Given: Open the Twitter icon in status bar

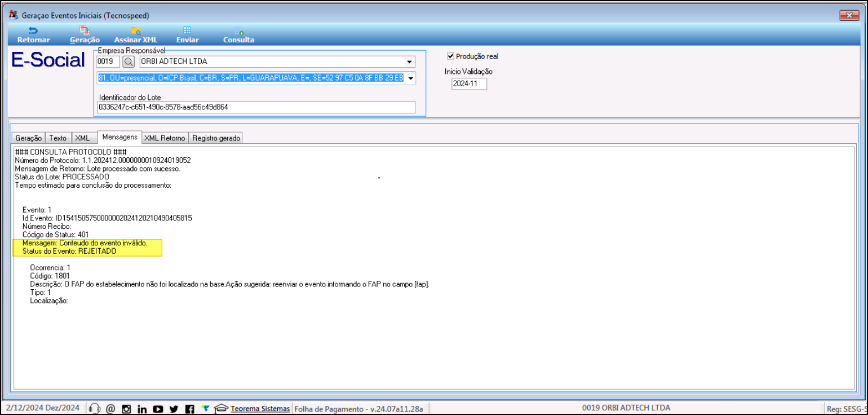Looking at the screenshot, I should click(x=174, y=409).
